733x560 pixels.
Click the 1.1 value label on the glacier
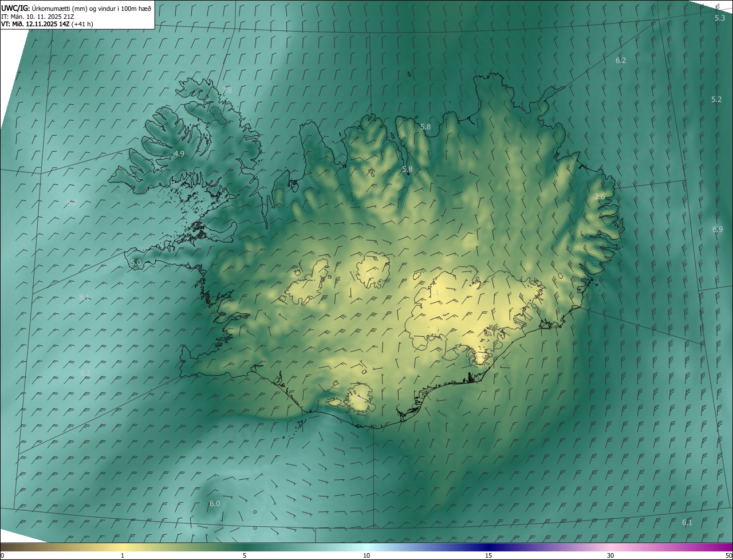pyautogui.click(x=434, y=293)
